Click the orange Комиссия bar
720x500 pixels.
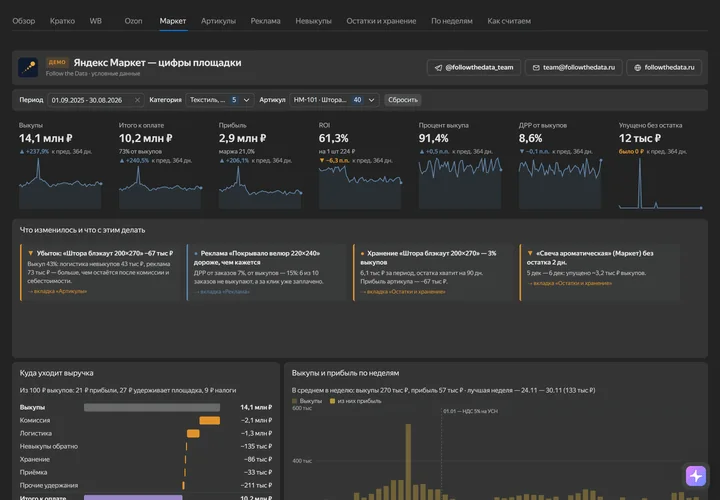coord(209,420)
